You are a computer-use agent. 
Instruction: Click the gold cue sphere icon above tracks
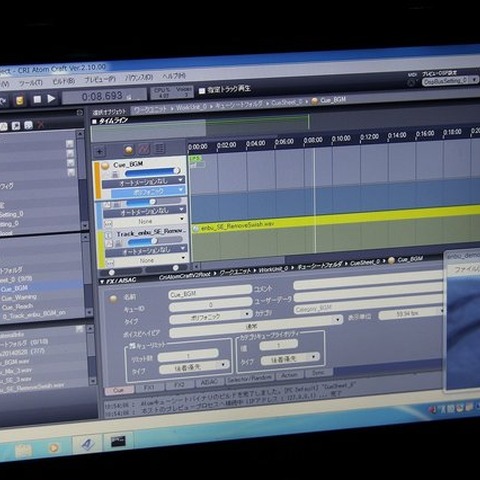click(129, 150)
